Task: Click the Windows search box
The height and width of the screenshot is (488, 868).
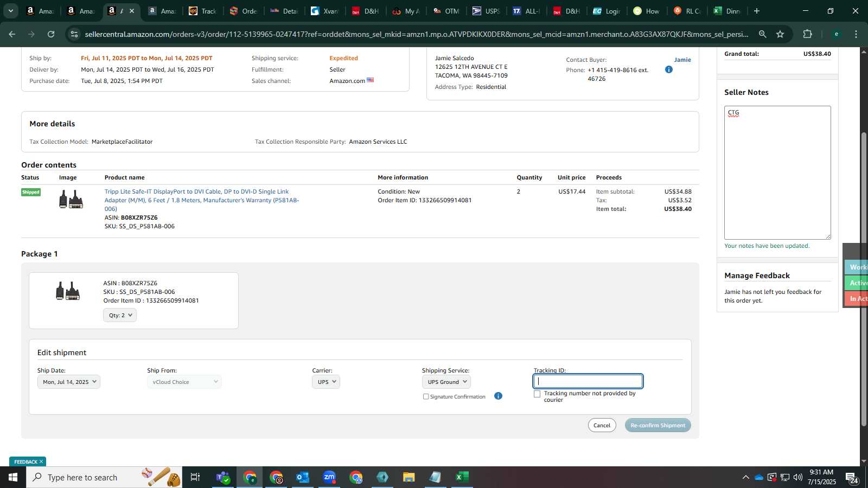Action: (104, 477)
